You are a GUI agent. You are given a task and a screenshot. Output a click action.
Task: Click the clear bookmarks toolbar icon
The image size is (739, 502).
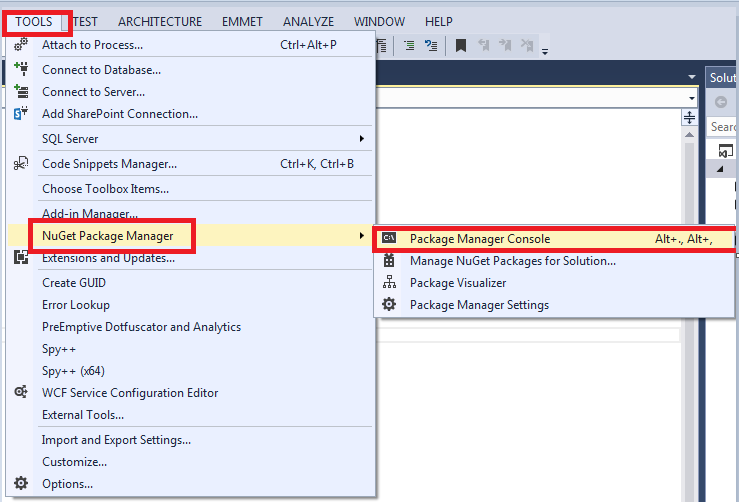[527, 46]
